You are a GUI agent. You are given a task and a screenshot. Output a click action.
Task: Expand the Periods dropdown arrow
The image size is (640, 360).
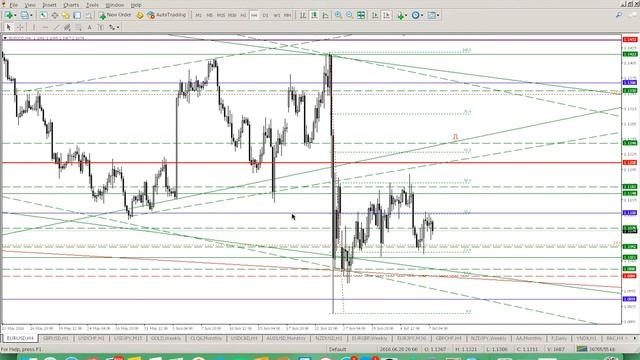422,16
